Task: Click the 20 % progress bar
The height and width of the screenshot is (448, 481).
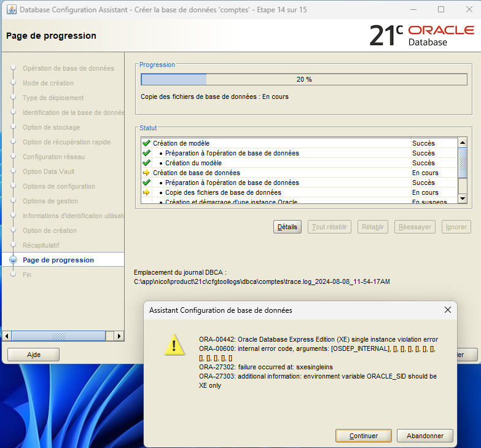Action: pos(303,79)
